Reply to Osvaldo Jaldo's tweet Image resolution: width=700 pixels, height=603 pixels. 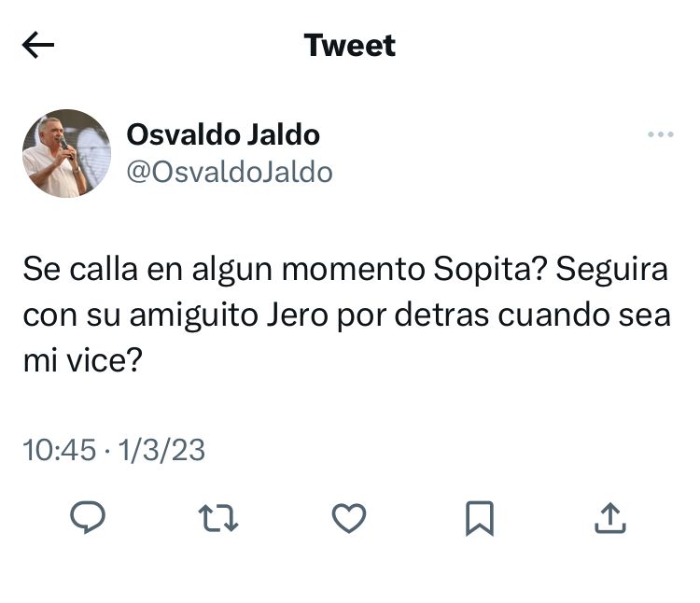point(87,517)
